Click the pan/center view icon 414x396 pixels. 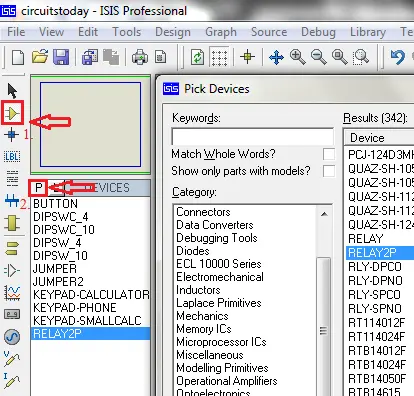(x=276, y=57)
